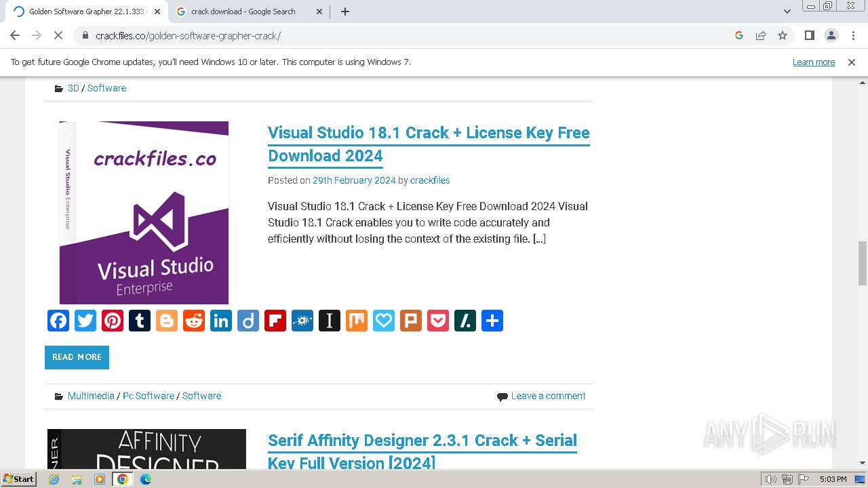Share post on Folkd icon
Viewport: 868px width, 488px height.
pos(302,321)
